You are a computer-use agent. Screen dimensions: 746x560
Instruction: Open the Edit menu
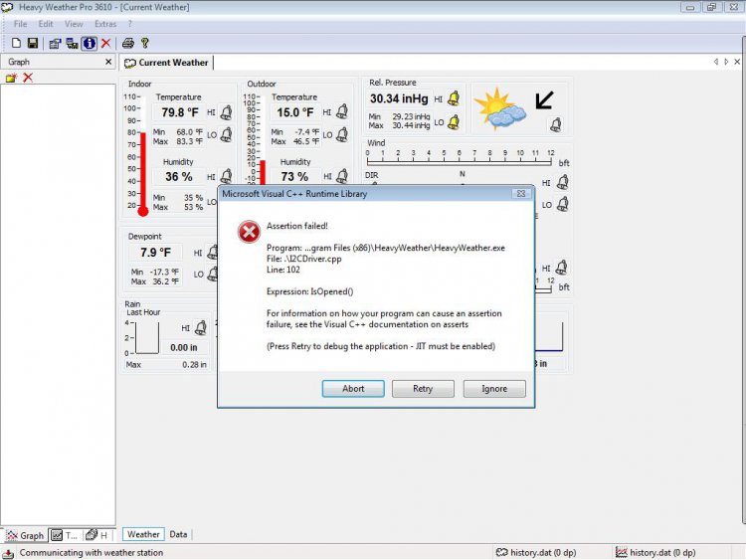coord(46,24)
